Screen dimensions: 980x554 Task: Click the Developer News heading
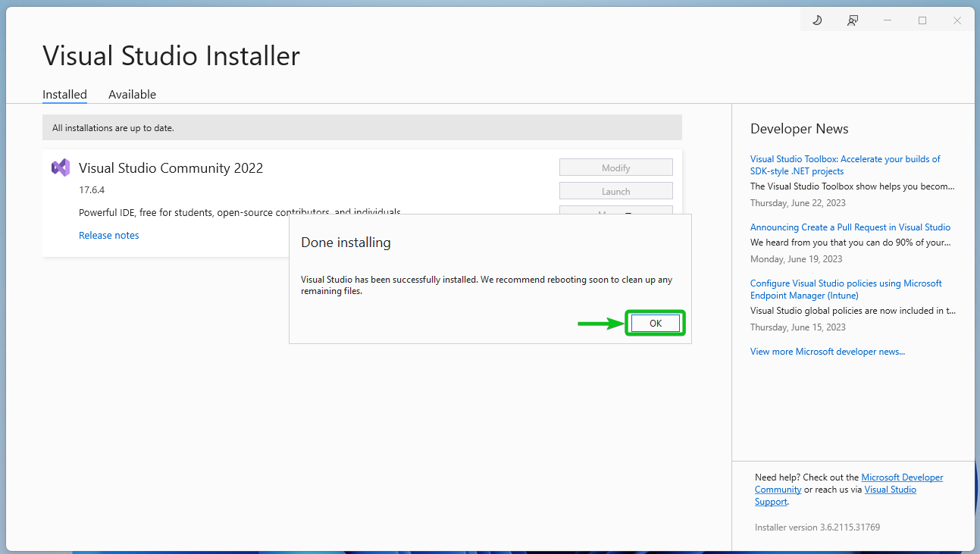pyautogui.click(x=800, y=129)
